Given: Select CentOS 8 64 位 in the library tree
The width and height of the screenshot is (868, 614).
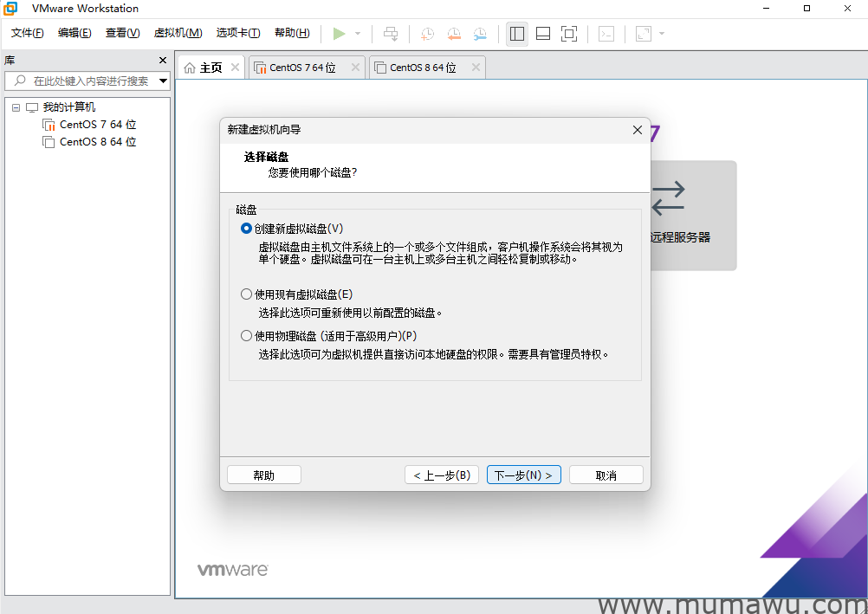Looking at the screenshot, I should (97, 141).
